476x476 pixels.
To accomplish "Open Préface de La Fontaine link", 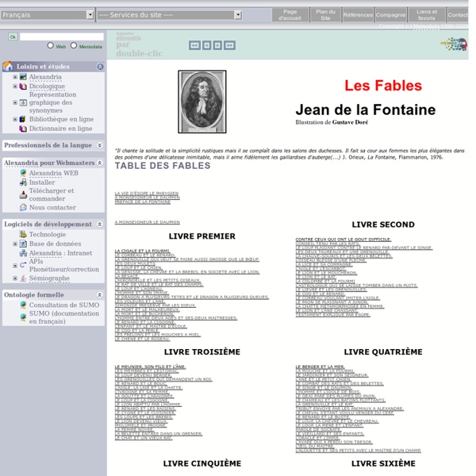I will pyautogui.click(x=142, y=202).
